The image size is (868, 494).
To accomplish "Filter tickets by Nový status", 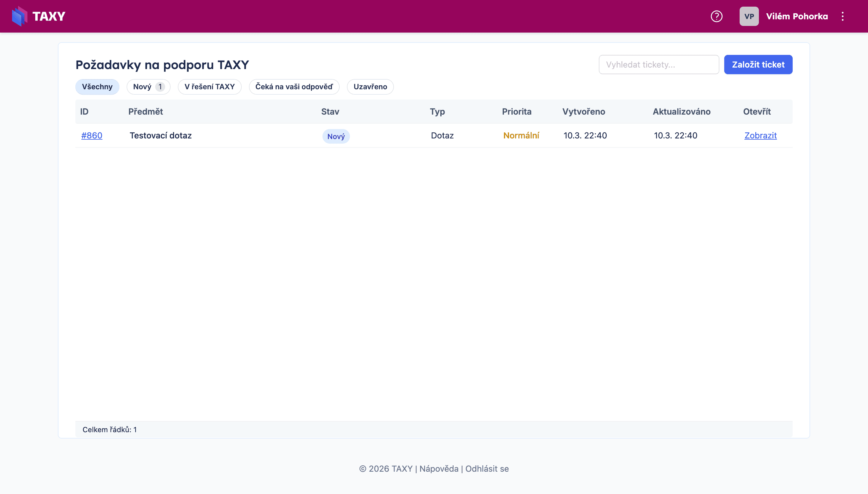I will 148,87.
